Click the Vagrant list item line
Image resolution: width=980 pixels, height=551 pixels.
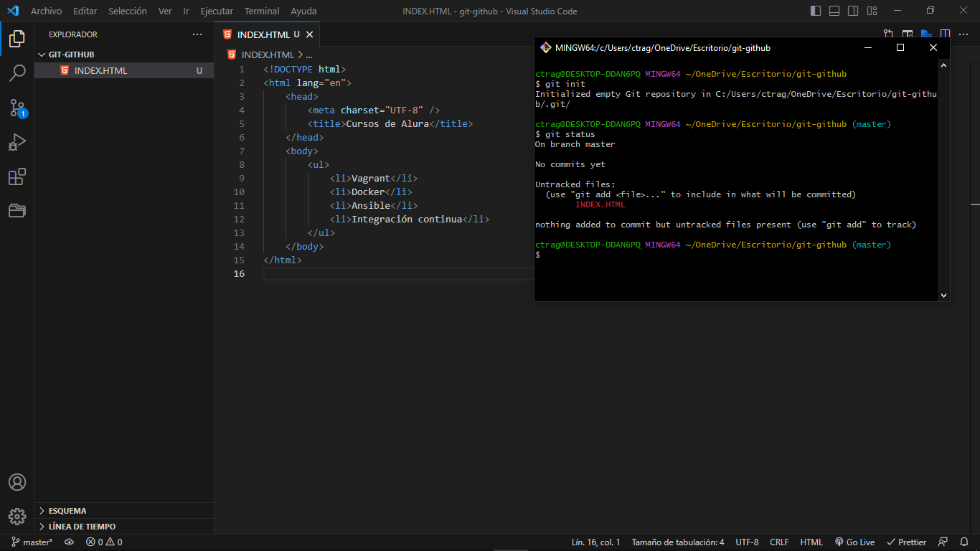click(x=374, y=178)
